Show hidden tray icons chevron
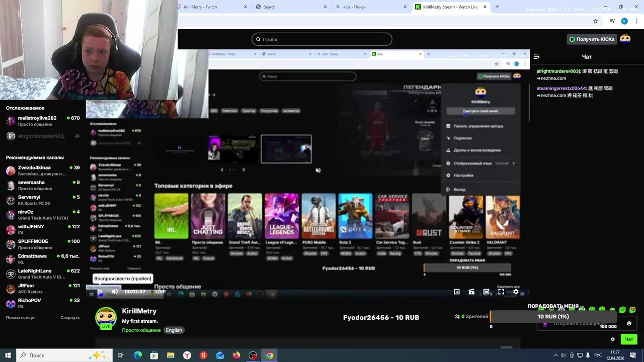Screen dimensions: 644x362 (x=555, y=355)
